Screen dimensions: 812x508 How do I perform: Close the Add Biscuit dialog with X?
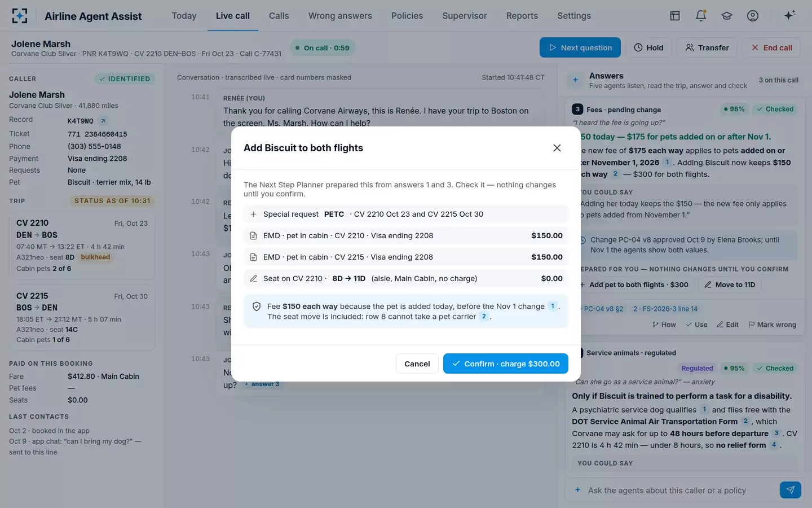coord(557,148)
